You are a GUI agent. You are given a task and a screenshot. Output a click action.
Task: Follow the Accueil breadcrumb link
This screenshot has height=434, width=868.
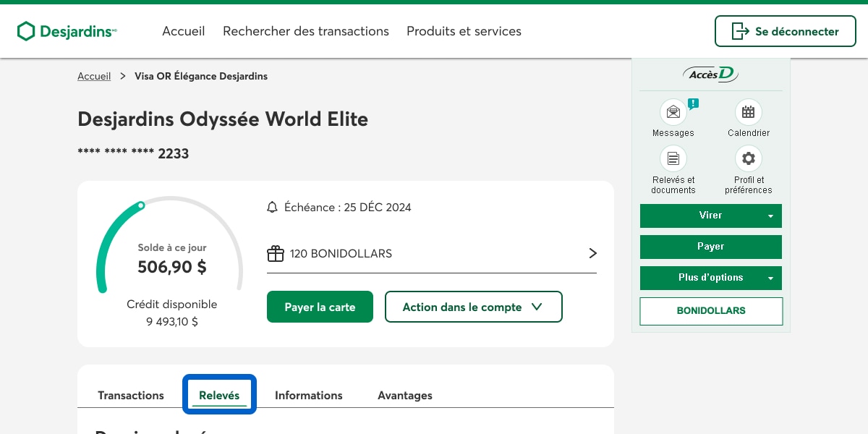(94, 76)
